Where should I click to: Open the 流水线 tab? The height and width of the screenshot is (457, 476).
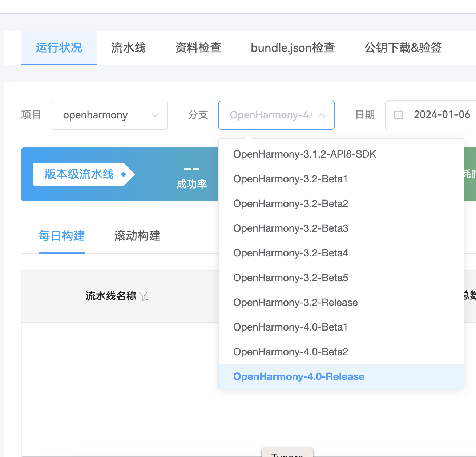[x=128, y=48]
